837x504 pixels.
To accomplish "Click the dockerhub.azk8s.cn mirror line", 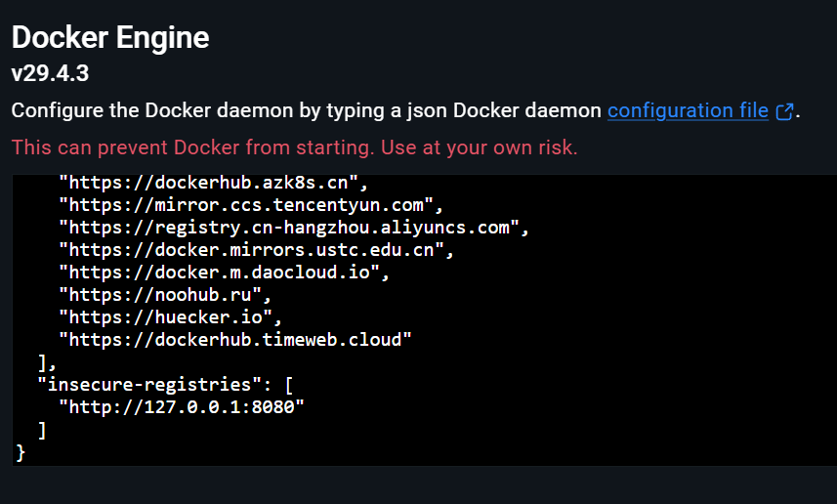I will [213, 183].
